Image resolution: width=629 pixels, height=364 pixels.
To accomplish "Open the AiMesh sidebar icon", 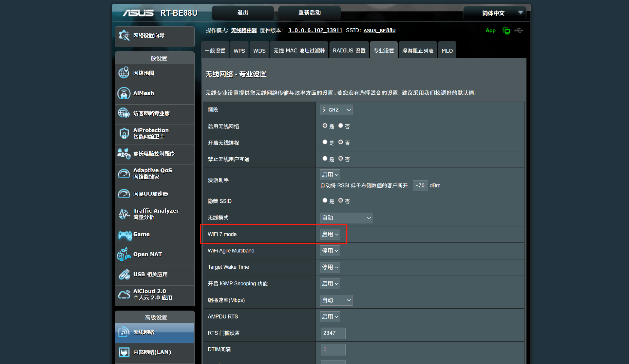I will pyautogui.click(x=124, y=93).
